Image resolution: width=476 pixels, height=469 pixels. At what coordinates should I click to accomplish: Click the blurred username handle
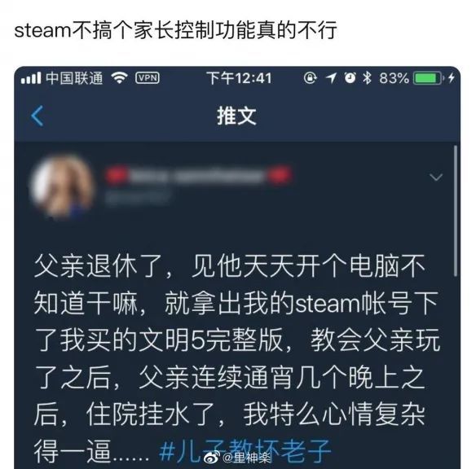(x=138, y=197)
